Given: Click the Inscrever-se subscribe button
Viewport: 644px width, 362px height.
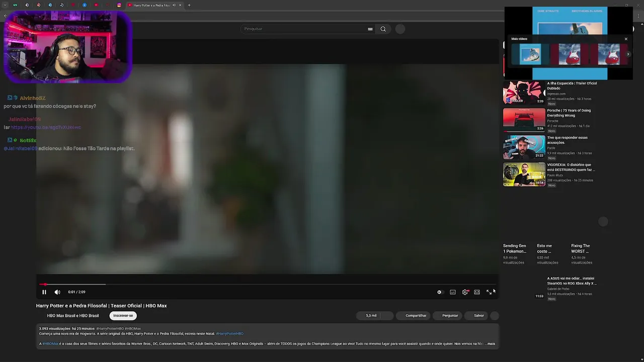Looking at the screenshot, I should click(123, 316).
